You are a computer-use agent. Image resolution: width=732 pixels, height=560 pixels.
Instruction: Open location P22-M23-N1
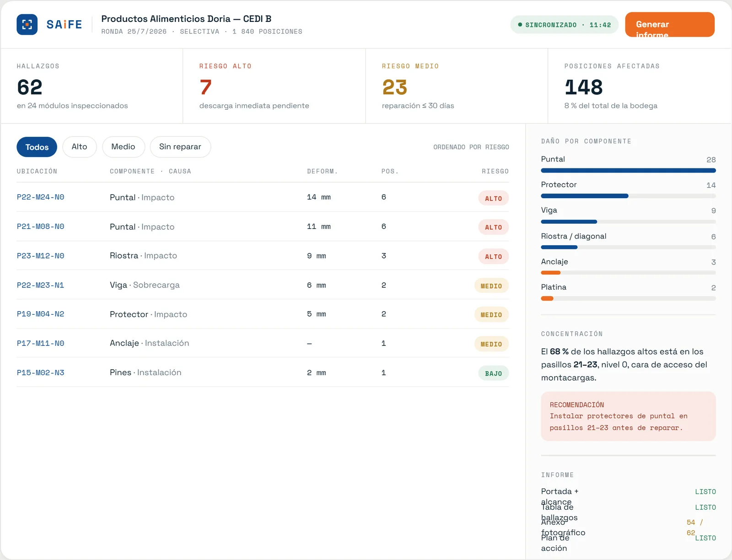[x=41, y=285]
